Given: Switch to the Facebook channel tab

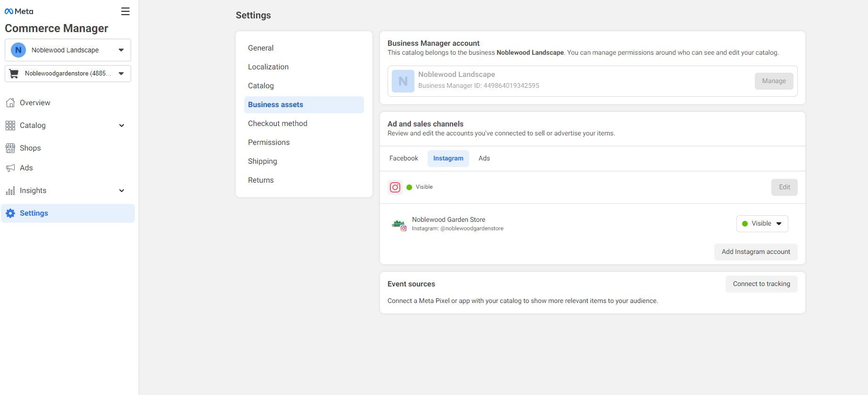Looking at the screenshot, I should [404, 159].
